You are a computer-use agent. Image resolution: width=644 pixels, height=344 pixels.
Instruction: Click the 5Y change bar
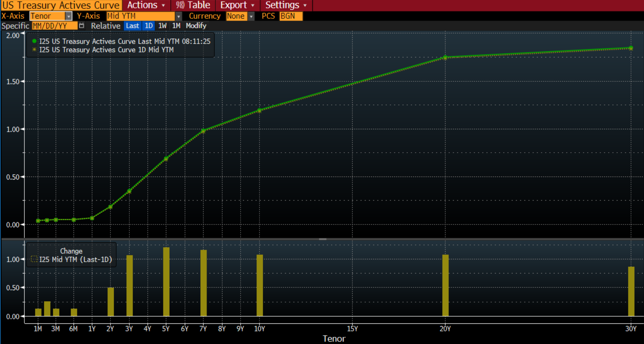pyautogui.click(x=166, y=281)
